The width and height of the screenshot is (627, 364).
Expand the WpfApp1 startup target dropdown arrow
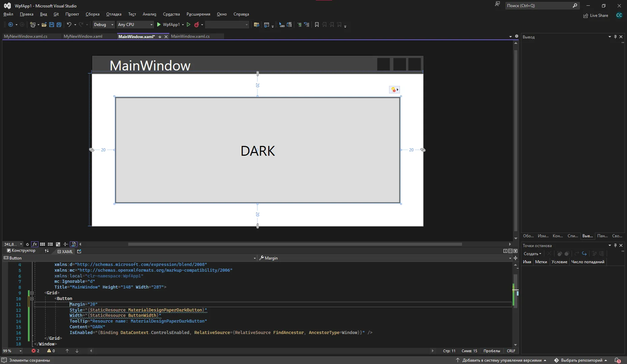tap(183, 25)
